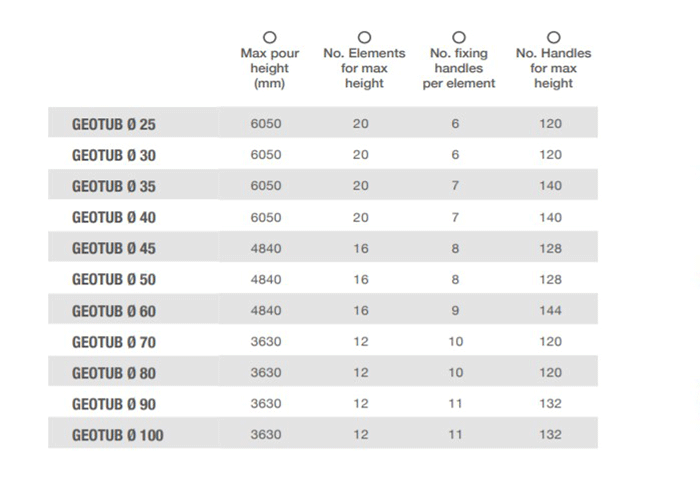The image size is (700, 490).
Task: Select the circle above No. fixing handles per element
Action: click(459, 37)
